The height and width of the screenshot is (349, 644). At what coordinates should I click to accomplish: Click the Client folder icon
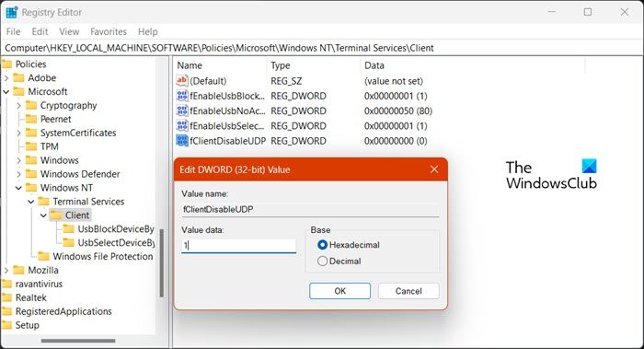click(x=56, y=215)
